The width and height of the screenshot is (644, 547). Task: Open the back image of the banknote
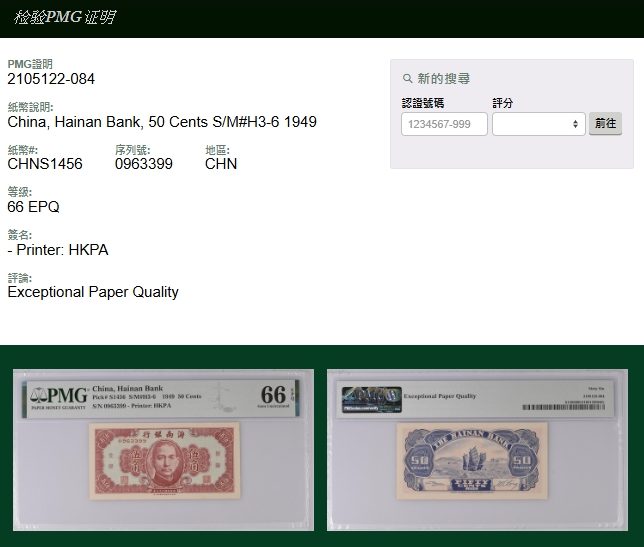pyautogui.click(x=477, y=450)
